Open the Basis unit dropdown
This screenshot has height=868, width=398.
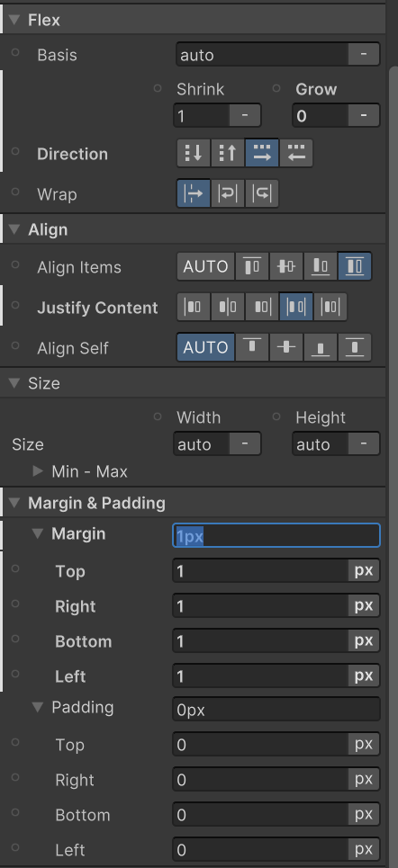coord(364,55)
